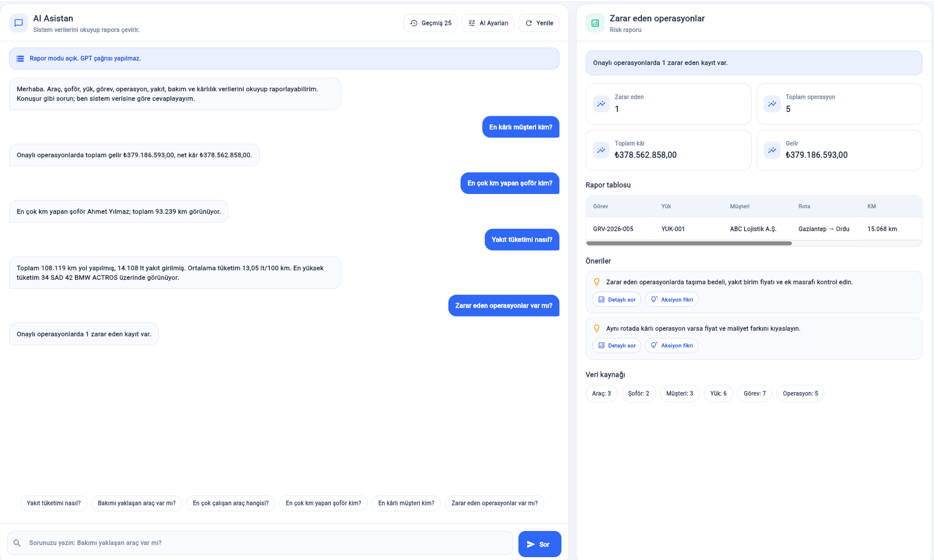The height and width of the screenshot is (560, 934).
Task: Click table cell 15.068 km
Action: click(882, 229)
